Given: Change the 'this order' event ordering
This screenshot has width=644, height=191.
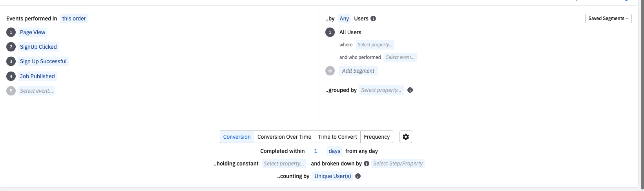Looking at the screenshot, I should 74,18.
